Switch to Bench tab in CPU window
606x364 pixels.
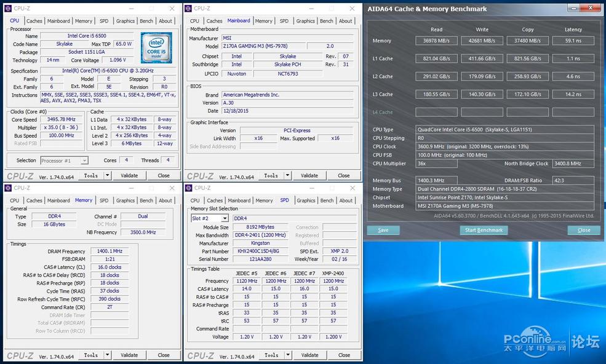click(x=146, y=21)
